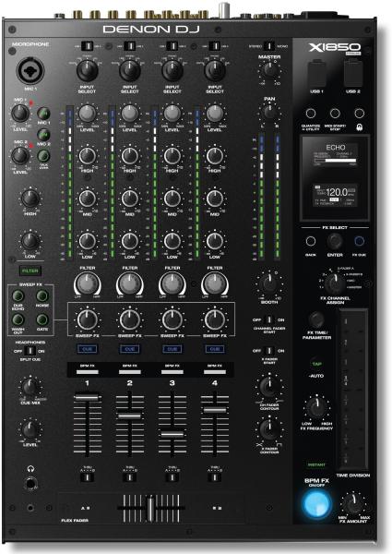This screenshot has width=392, height=554.
Task: Click the MIDI START/STOP button
Action: pos(335,113)
